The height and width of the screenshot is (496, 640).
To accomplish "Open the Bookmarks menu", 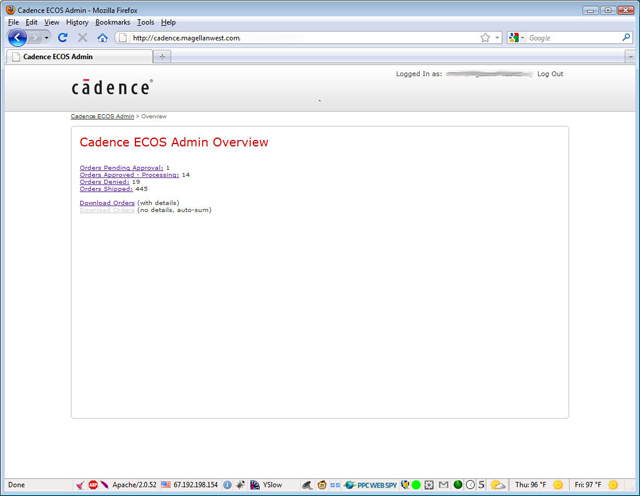I will 113,22.
